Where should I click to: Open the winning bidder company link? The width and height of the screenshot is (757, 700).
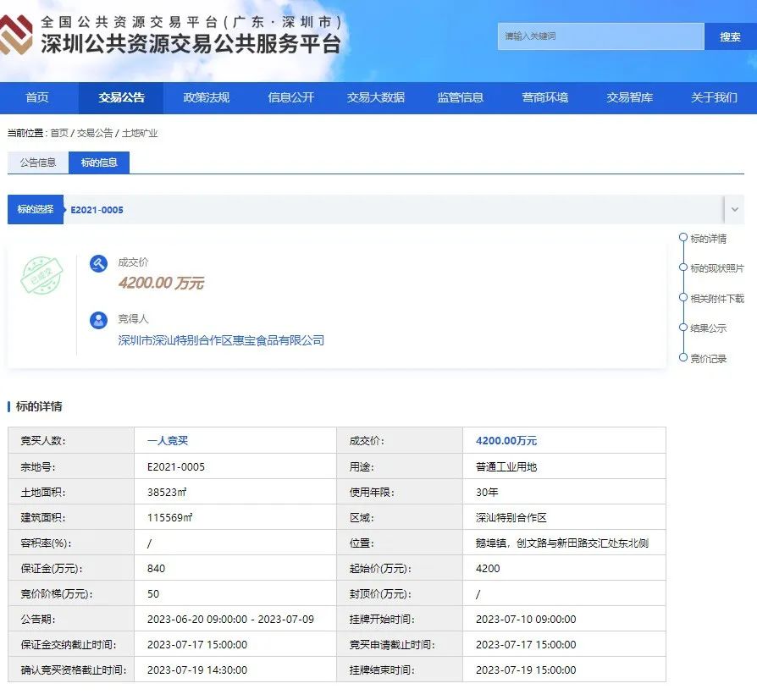pyautogui.click(x=221, y=340)
